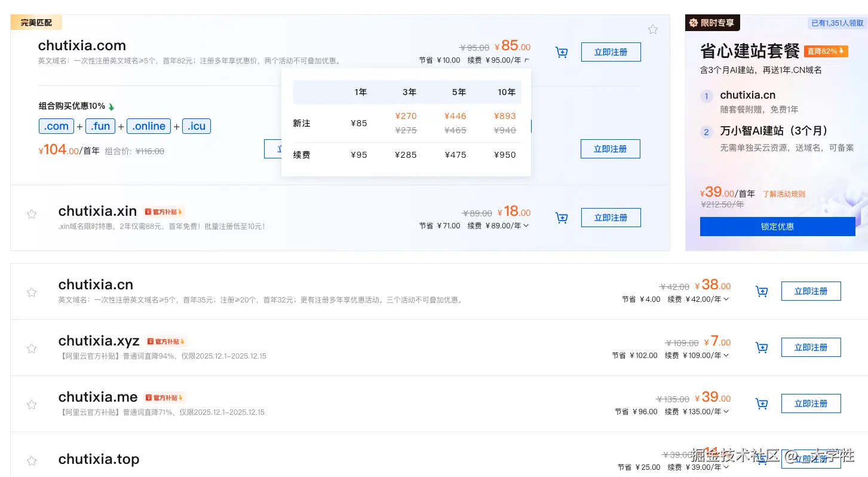Screen dimensions: 868x477
Task: Toggle the favorite star at top of chutixia.com card
Action: click(652, 29)
